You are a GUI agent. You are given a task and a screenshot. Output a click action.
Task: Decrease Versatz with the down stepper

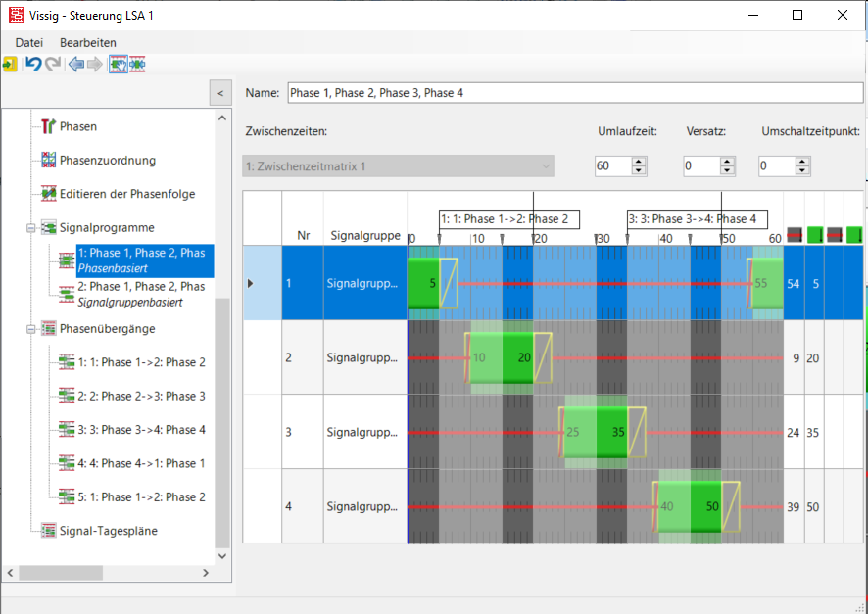pos(727,170)
